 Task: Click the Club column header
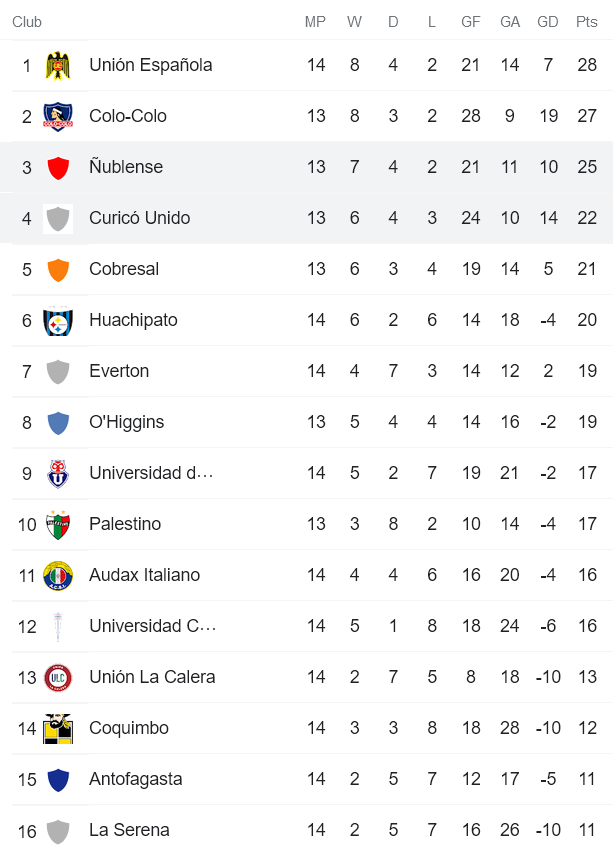pos(27,22)
